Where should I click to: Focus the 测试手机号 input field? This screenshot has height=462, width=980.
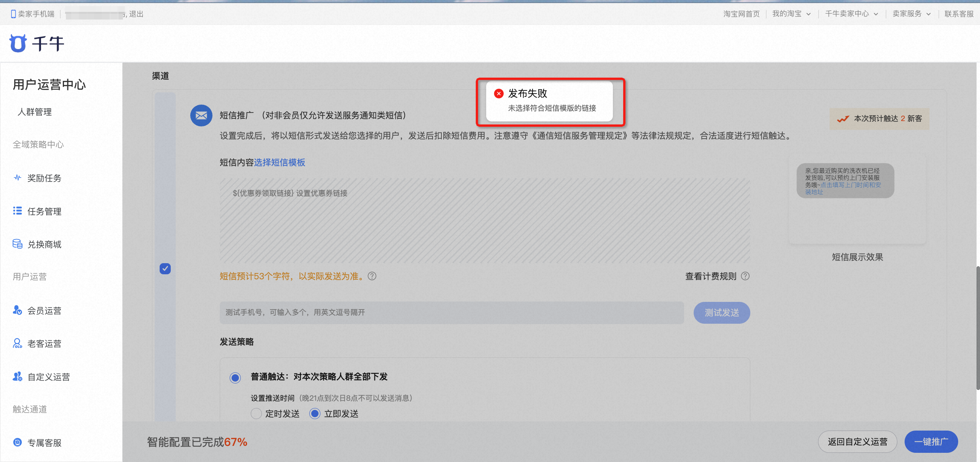point(452,313)
